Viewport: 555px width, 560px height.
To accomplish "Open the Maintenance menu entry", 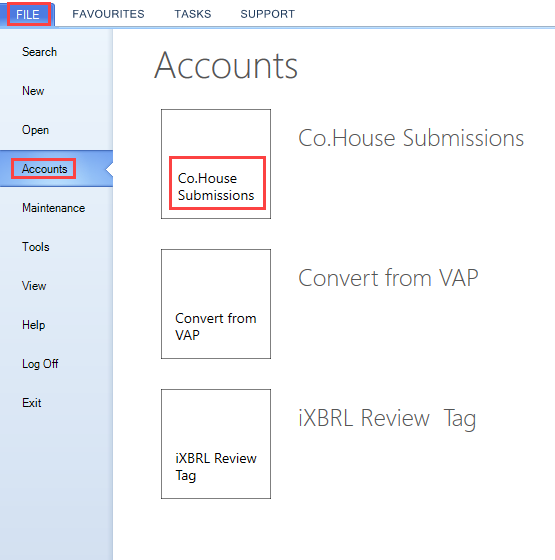I will tap(54, 208).
